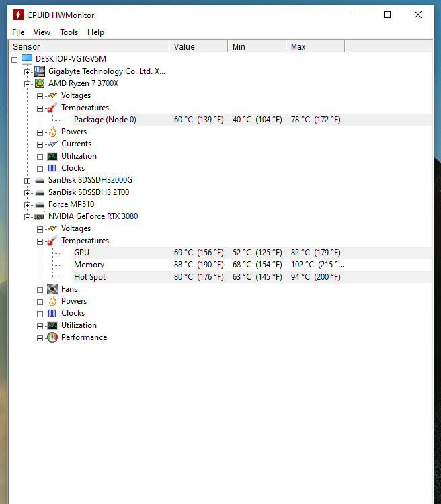Minimize the HWMonitor window

point(357,15)
